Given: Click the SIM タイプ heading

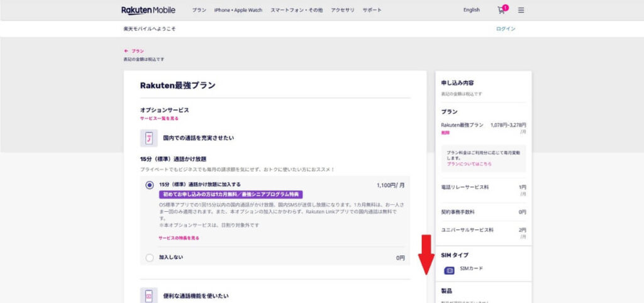Looking at the screenshot, I should 455,255.
